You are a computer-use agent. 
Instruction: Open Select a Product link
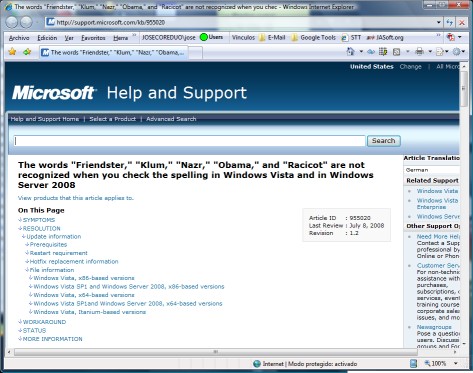click(x=113, y=119)
